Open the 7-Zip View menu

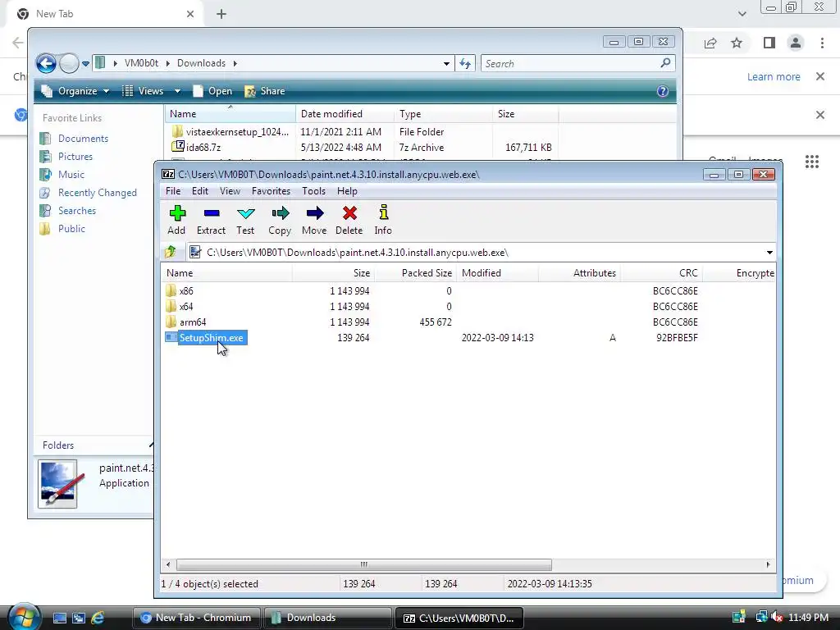click(230, 191)
